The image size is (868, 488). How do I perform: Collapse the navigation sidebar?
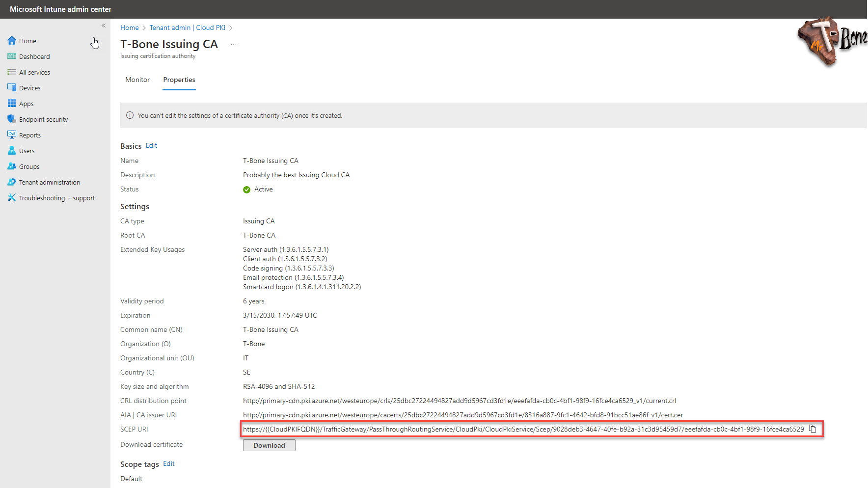click(x=104, y=26)
